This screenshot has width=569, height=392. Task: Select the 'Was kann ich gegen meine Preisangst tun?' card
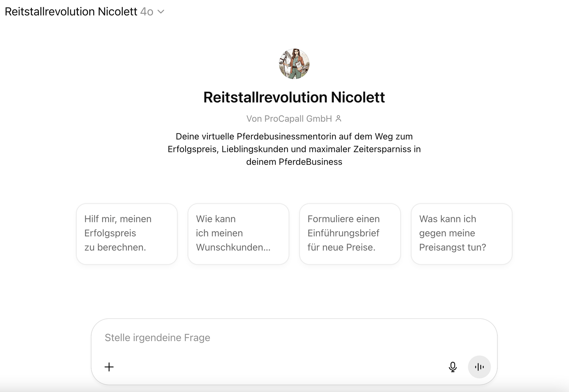(461, 234)
